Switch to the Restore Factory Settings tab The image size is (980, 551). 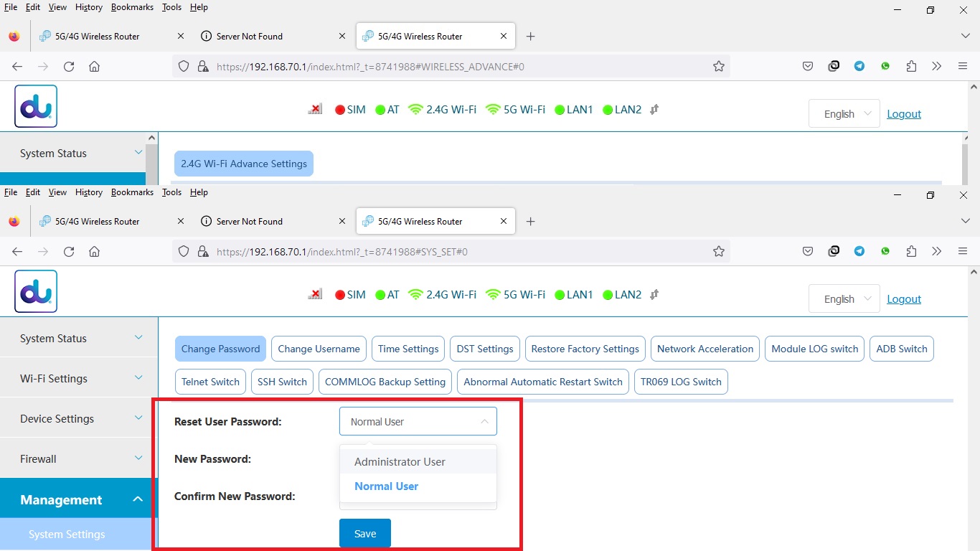[585, 349]
